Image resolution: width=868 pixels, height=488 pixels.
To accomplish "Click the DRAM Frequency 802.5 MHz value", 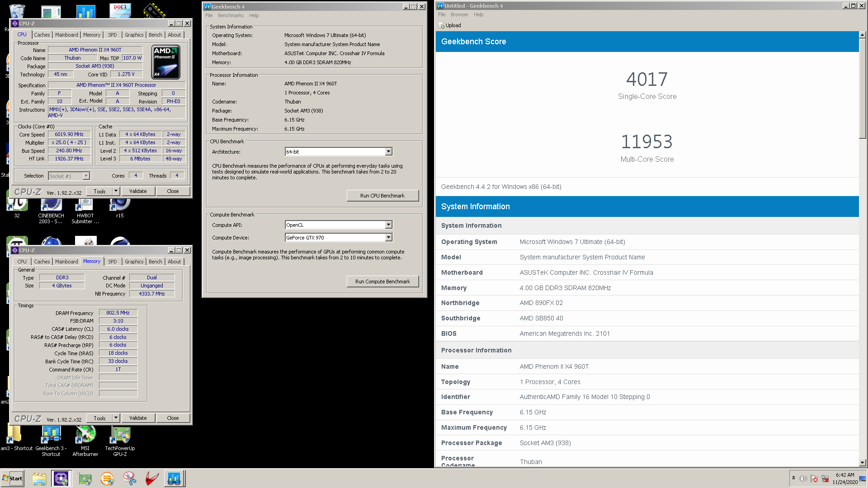I will [118, 313].
